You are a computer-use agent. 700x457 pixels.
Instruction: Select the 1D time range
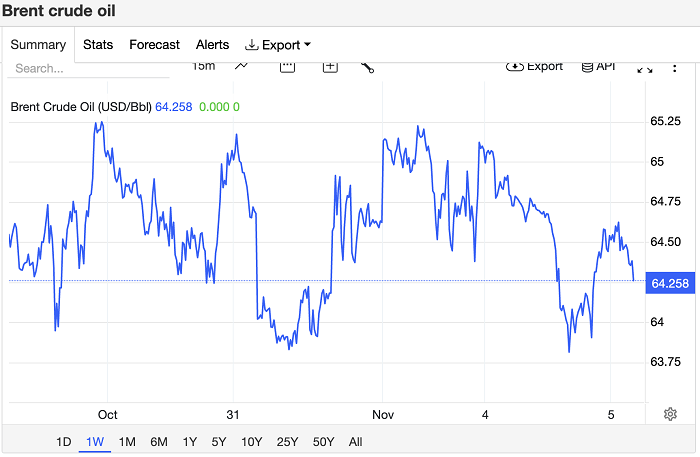point(63,442)
